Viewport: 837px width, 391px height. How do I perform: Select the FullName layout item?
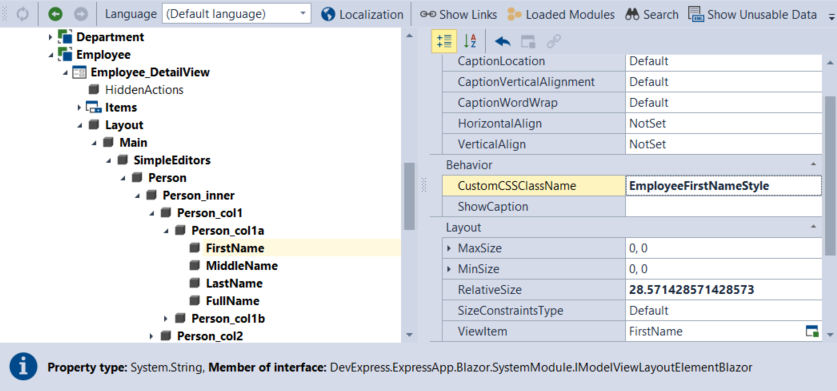233,301
